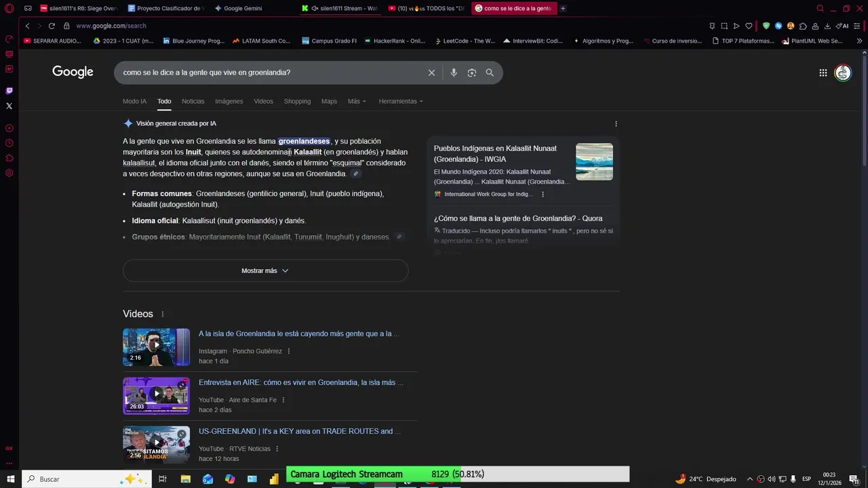Screen dimensions: 868x488
Task: Select the Maps search tab
Action: 329,101
